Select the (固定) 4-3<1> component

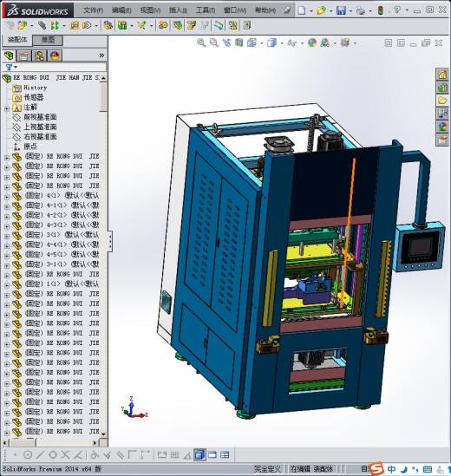pos(56,225)
